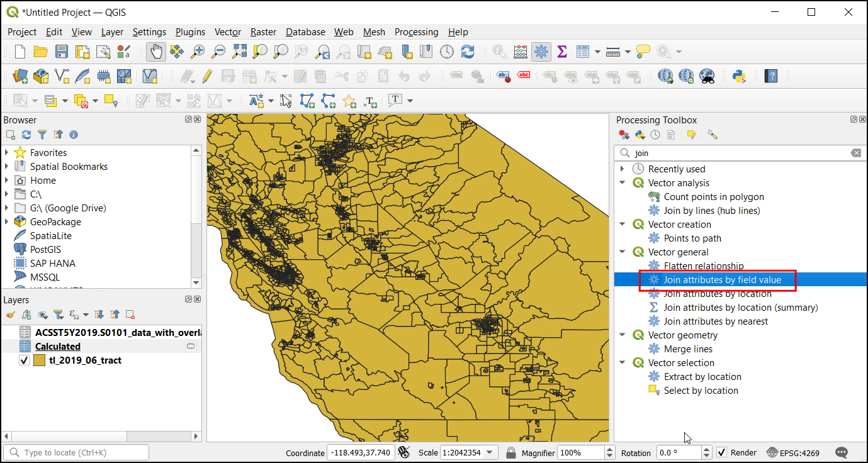The width and height of the screenshot is (868, 463).
Task: Open the Scale dropdown
Action: coord(490,452)
